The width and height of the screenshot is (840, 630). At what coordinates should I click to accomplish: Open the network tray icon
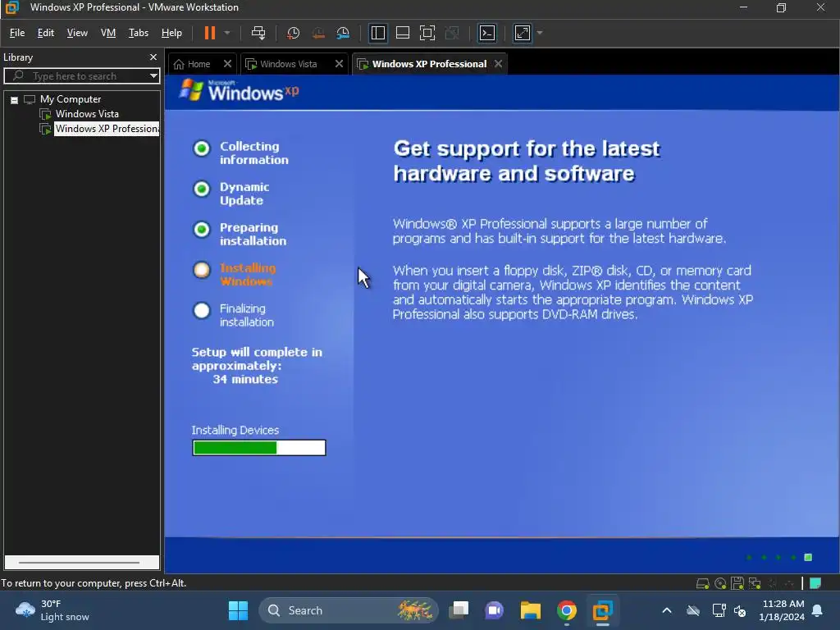[x=719, y=610]
